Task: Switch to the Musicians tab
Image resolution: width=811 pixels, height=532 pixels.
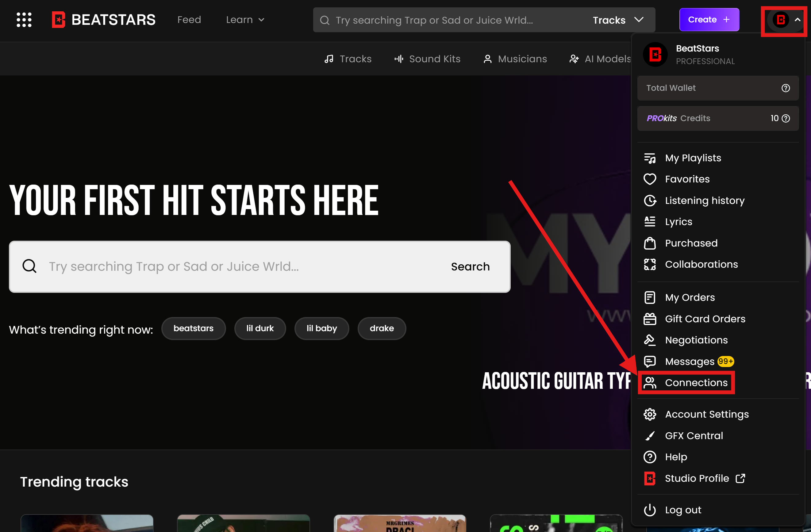Action: click(x=515, y=59)
